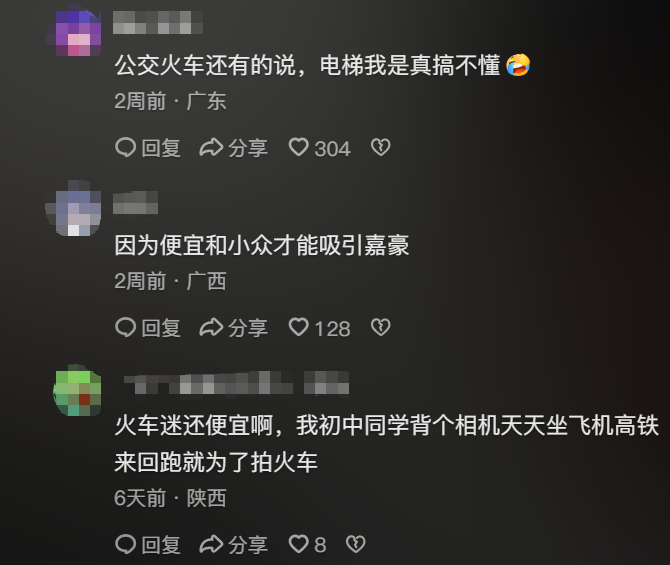
Task: Dislike the Shaanxi user's comment
Action: tap(356, 544)
